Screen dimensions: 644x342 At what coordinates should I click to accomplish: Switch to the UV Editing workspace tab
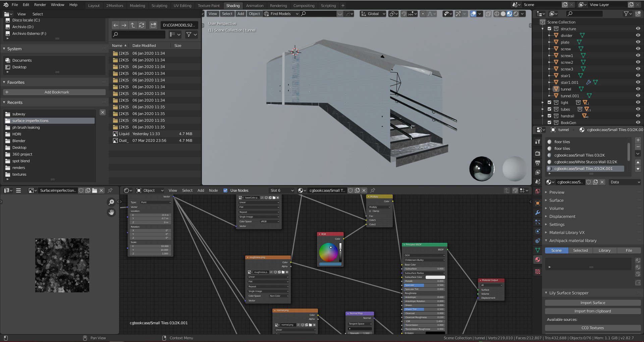[x=182, y=6]
